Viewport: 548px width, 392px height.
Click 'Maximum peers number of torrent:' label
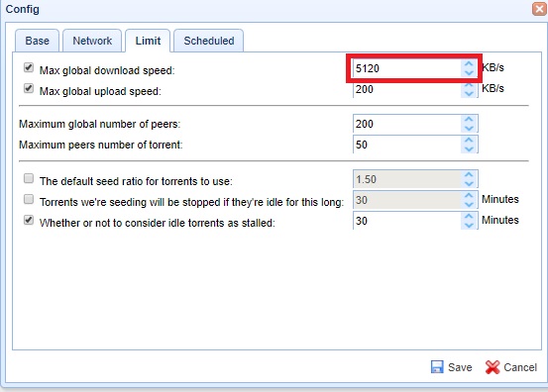click(x=101, y=145)
